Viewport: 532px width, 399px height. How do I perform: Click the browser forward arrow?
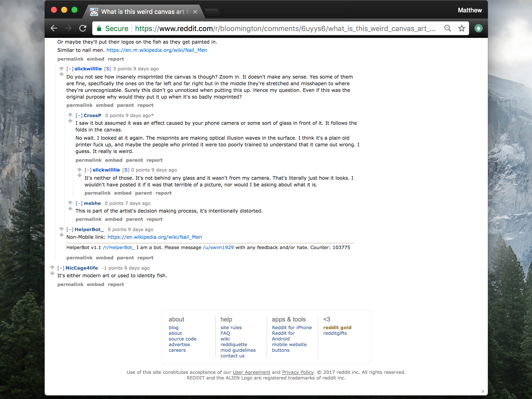[x=68, y=28]
